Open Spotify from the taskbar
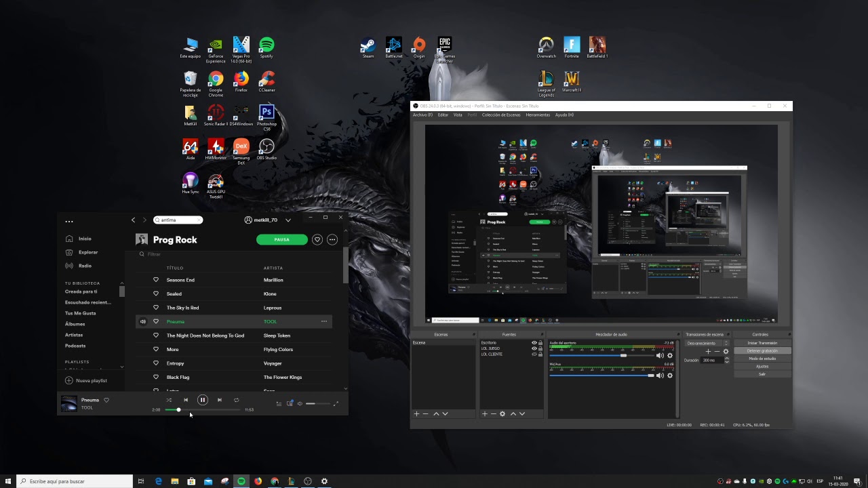The image size is (868, 488). pyautogui.click(x=241, y=481)
